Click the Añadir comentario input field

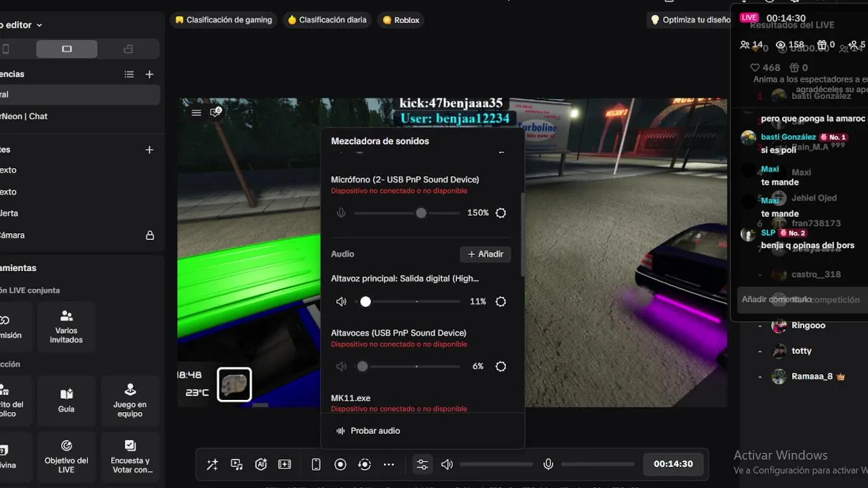[802, 300]
